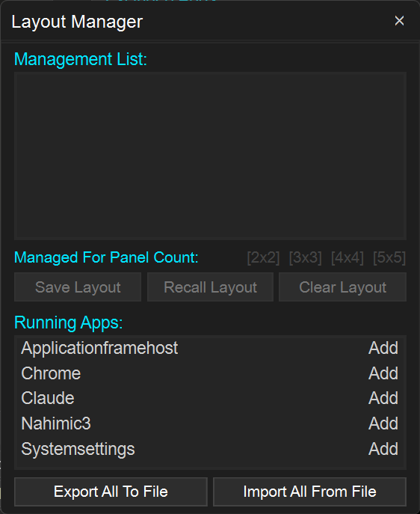Open Import All From File
The height and width of the screenshot is (514, 420).
click(x=309, y=492)
